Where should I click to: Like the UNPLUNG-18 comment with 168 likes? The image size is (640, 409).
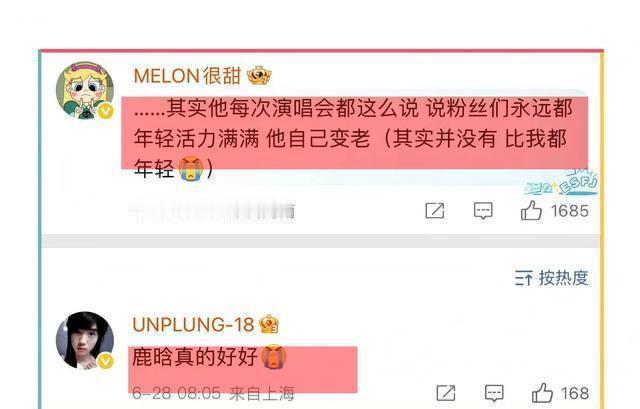542,393
